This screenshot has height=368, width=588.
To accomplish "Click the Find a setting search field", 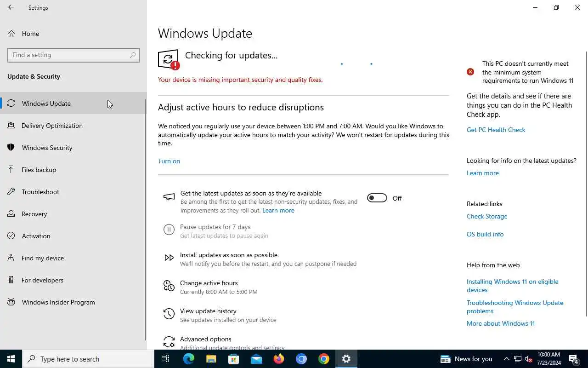I will (x=73, y=55).
